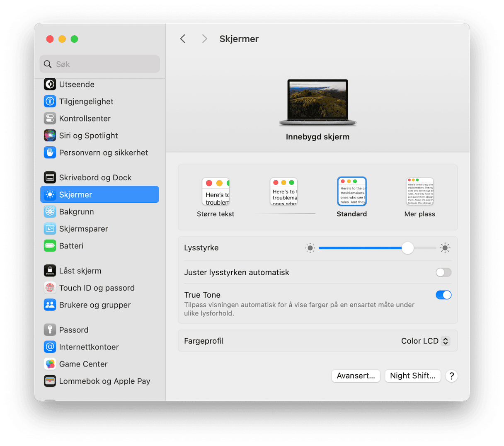Open the Game Center bubbles icon
504x446 pixels.
tap(50, 364)
